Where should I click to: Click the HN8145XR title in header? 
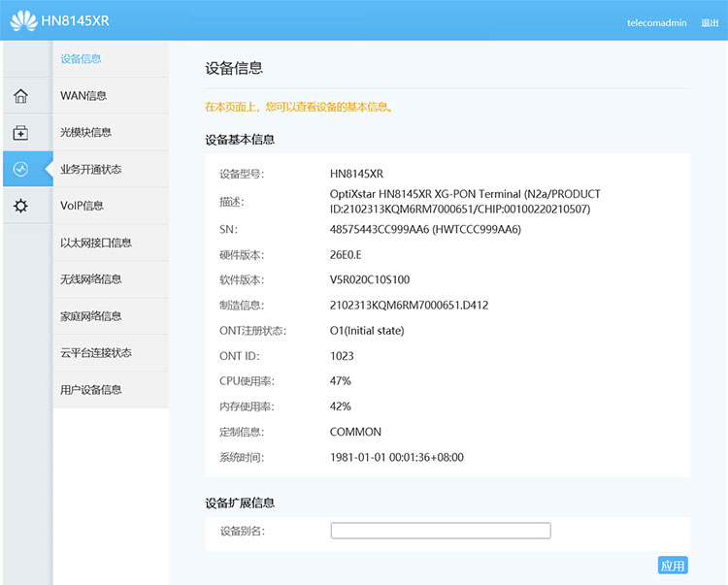coord(75,21)
